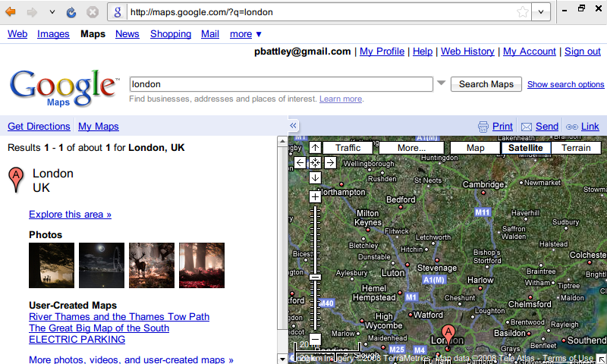Open the Learn more link

pyautogui.click(x=340, y=99)
